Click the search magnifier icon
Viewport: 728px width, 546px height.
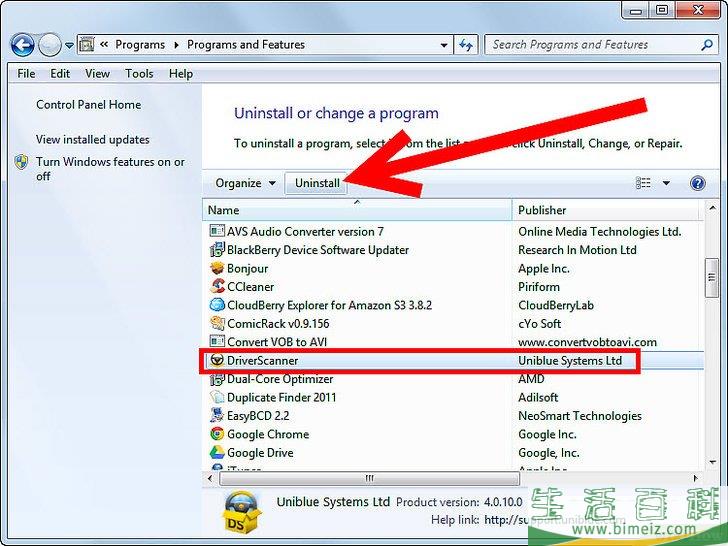tap(707, 45)
